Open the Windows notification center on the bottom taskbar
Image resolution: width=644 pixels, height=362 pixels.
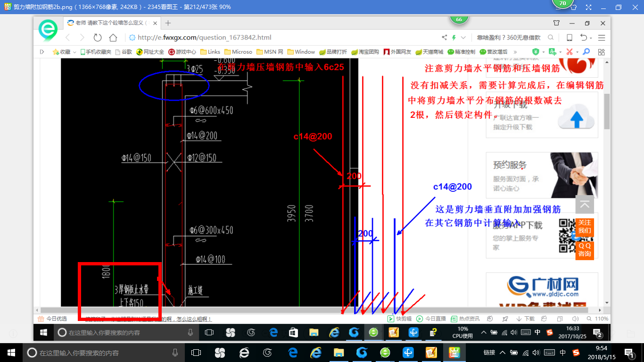pos(629,353)
